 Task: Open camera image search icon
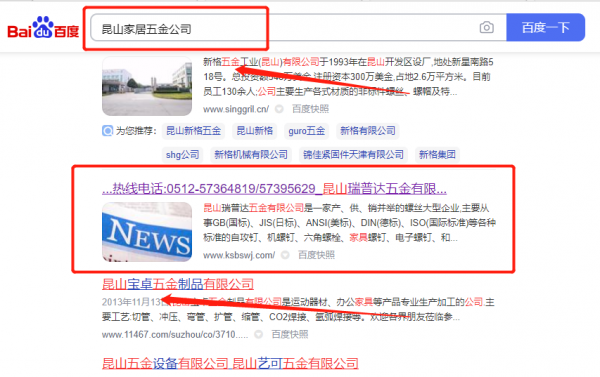(x=486, y=28)
